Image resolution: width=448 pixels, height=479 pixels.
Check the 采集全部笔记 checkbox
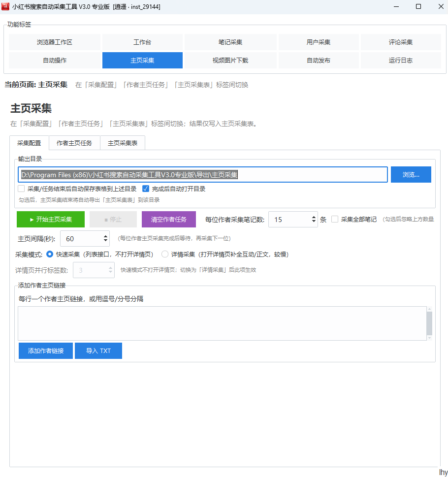[335, 219]
